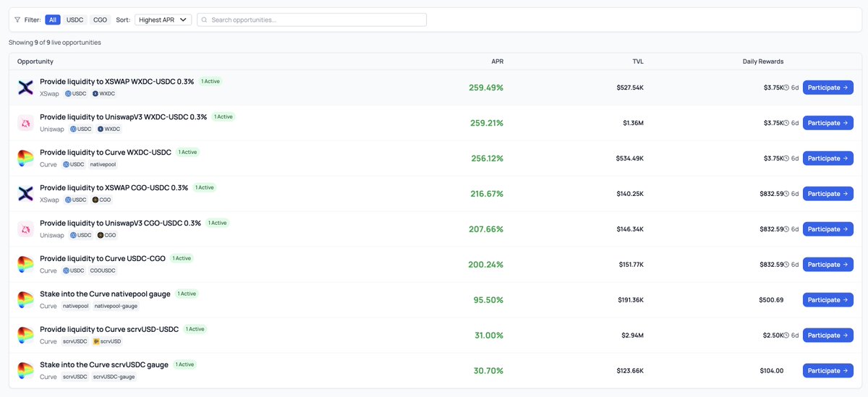Participate in the Curve USDC-CGO pool
Viewport: 868px width, 397px height.
click(x=827, y=265)
